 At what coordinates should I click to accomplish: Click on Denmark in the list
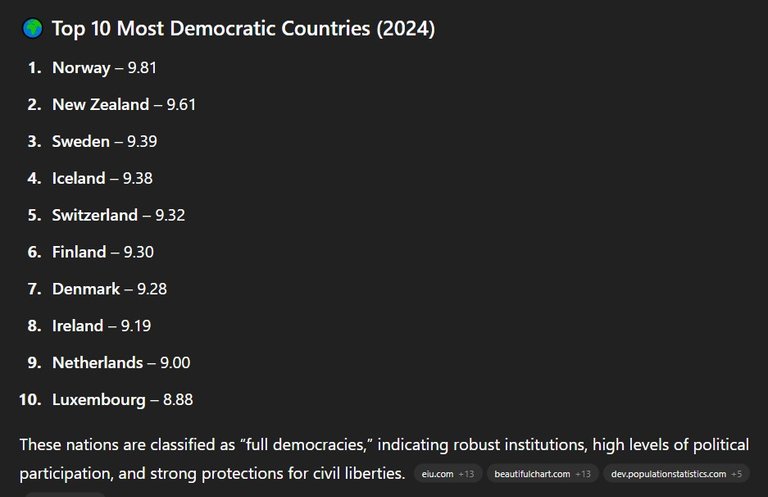pos(109,289)
